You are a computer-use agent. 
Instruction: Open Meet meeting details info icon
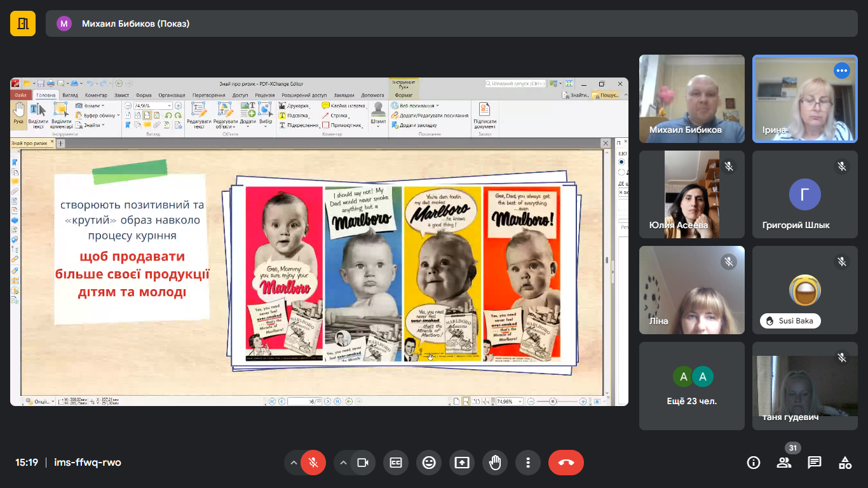pyautogui.click(x=754, y=463)
